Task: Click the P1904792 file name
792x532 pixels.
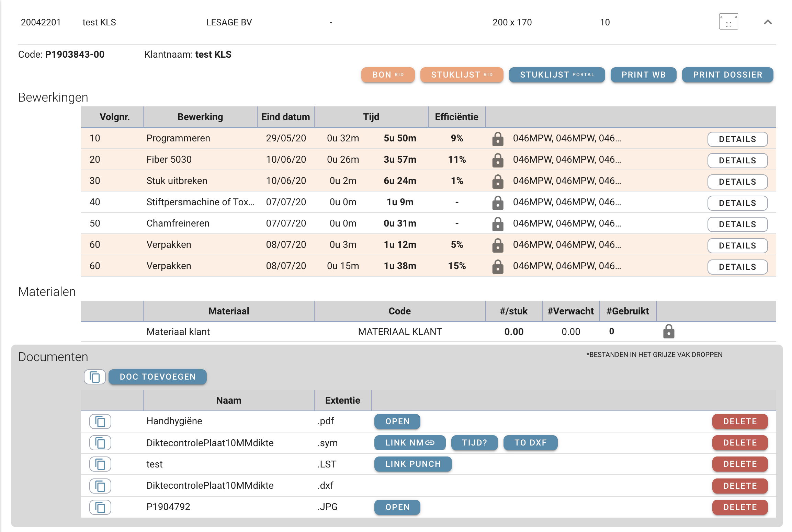Action: coord(168,507)
